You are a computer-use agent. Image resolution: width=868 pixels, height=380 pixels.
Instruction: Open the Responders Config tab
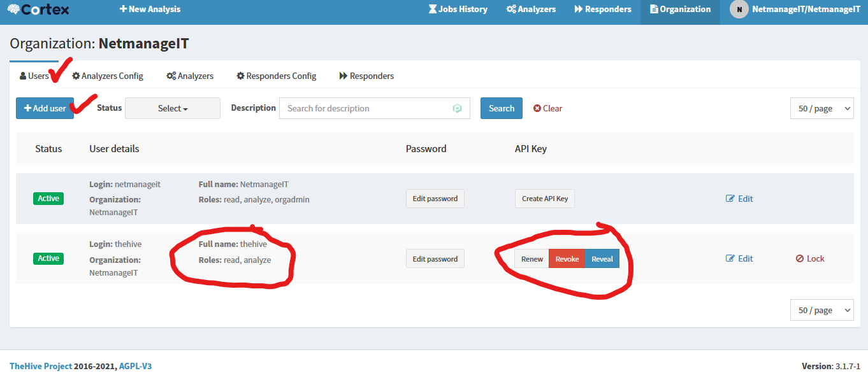coord(276,76)
